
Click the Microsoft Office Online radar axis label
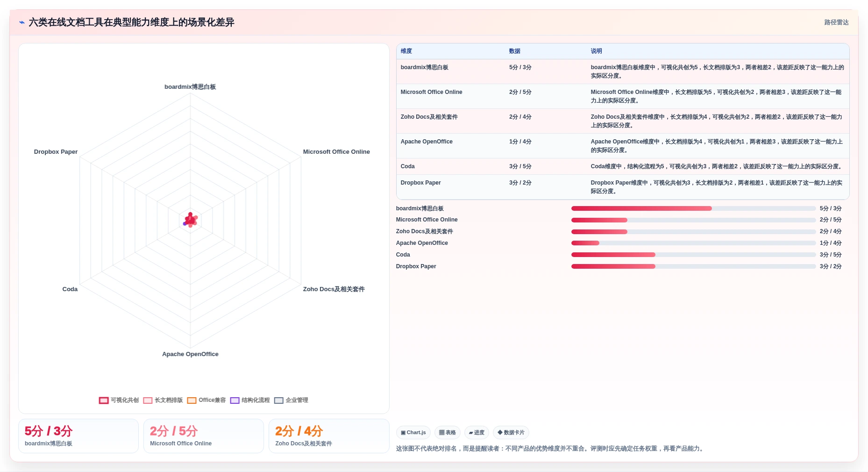point(336,152)
